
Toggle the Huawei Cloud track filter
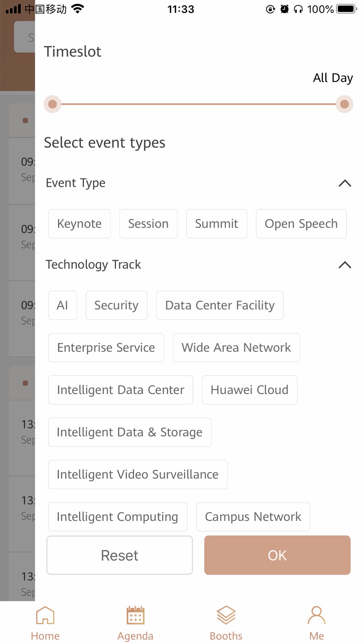tap(250, 390)
